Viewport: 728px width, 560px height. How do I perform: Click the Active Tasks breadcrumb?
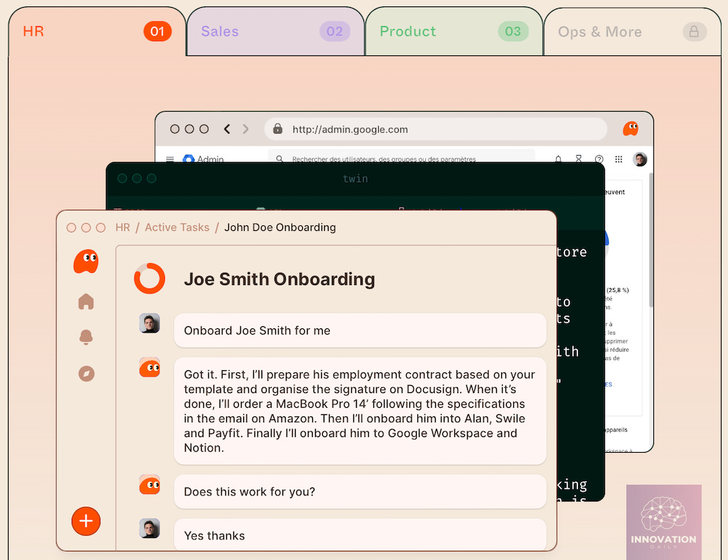pyautogui.click(x=177, y=227)
